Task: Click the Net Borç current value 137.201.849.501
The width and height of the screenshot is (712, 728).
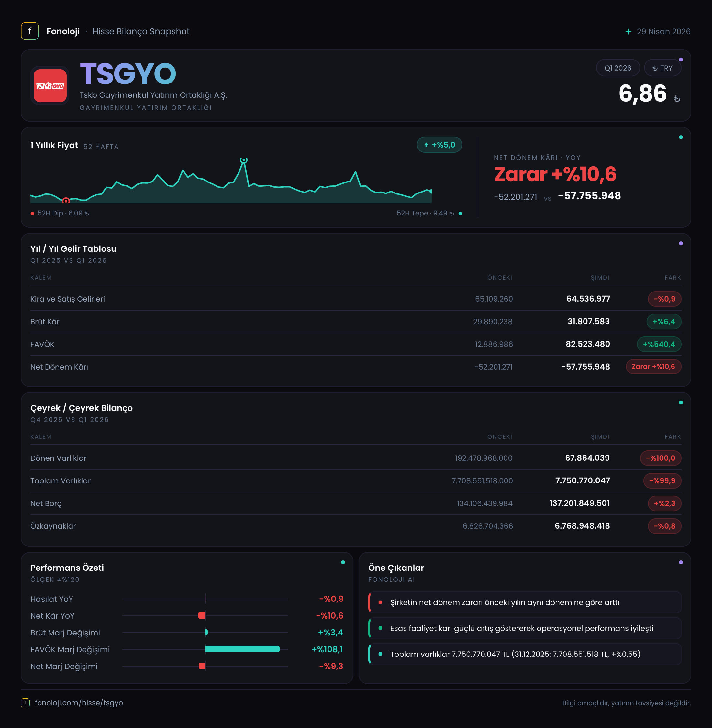Action: pos(580,503)
